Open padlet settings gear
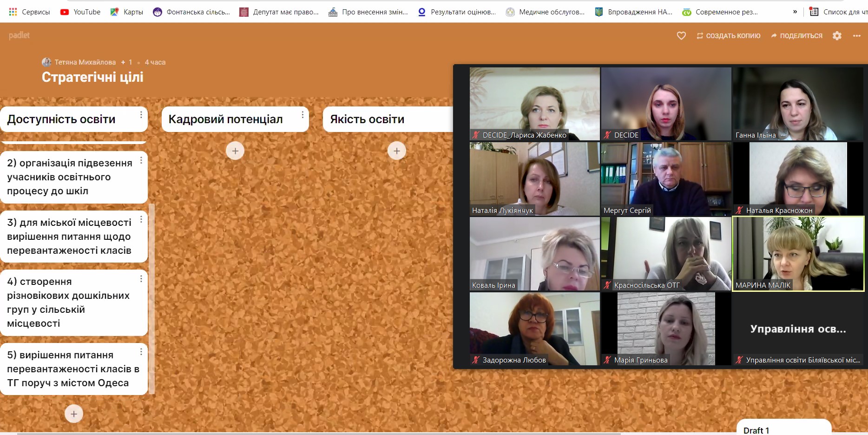 tap(837, 36)
